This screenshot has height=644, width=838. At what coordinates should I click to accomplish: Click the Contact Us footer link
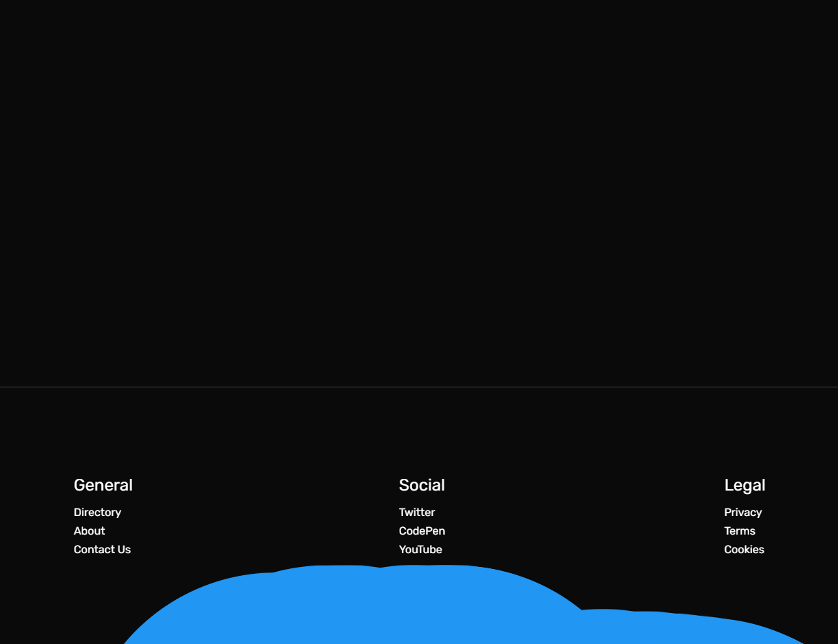point(102,549)
